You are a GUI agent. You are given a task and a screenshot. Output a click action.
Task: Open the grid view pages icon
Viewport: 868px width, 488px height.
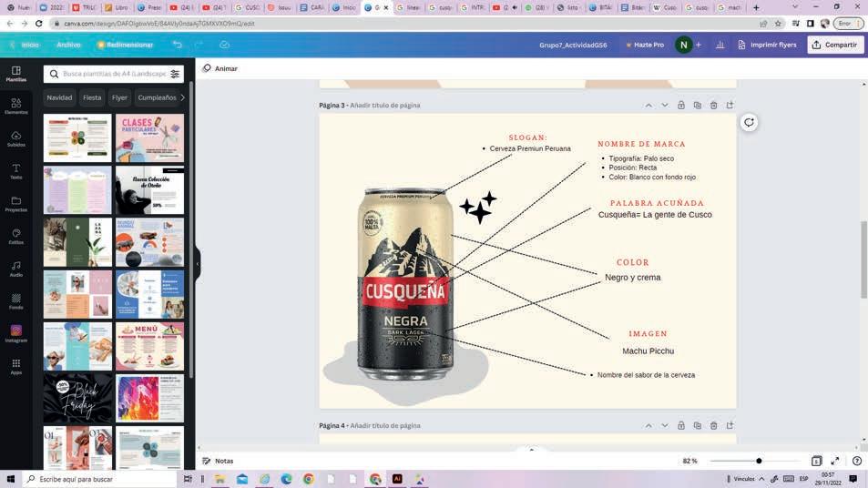(x=816, y=461)
